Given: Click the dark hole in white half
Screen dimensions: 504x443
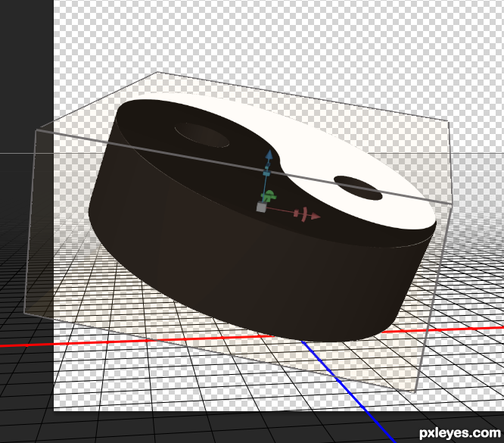Looking at the screenshot, I should tap(358, 188).
